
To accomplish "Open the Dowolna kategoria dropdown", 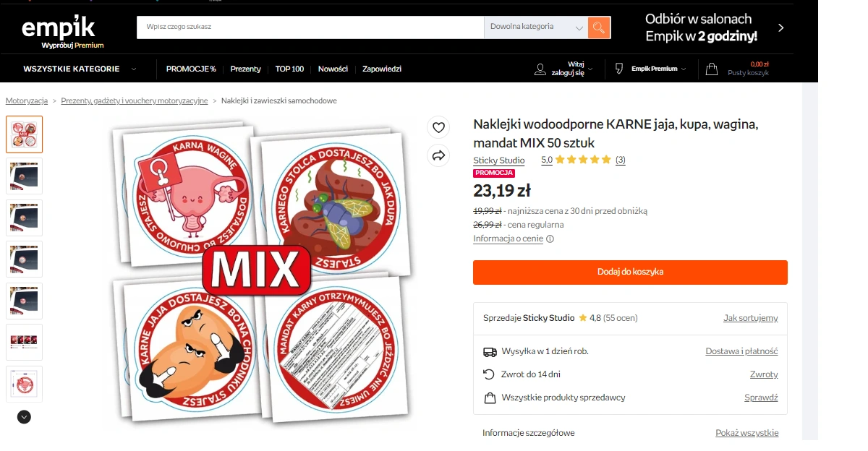I will point(536,27).
